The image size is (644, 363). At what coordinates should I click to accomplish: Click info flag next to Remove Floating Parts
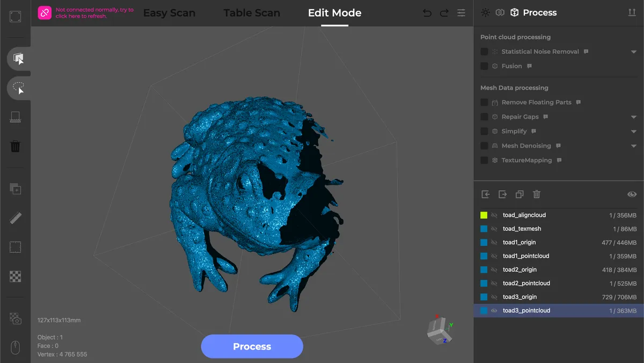[578, 102]
